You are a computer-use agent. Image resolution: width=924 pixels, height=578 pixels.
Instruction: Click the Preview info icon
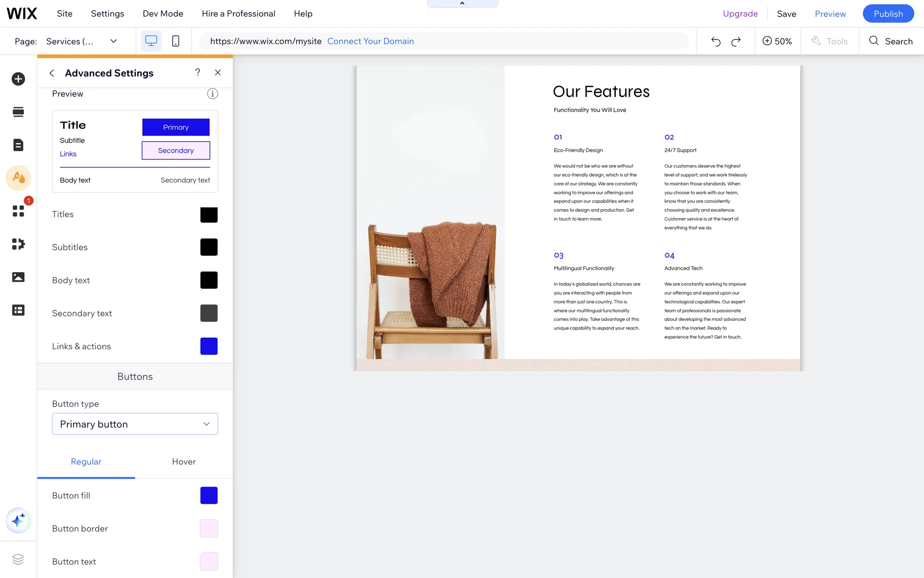coord(212,94)
